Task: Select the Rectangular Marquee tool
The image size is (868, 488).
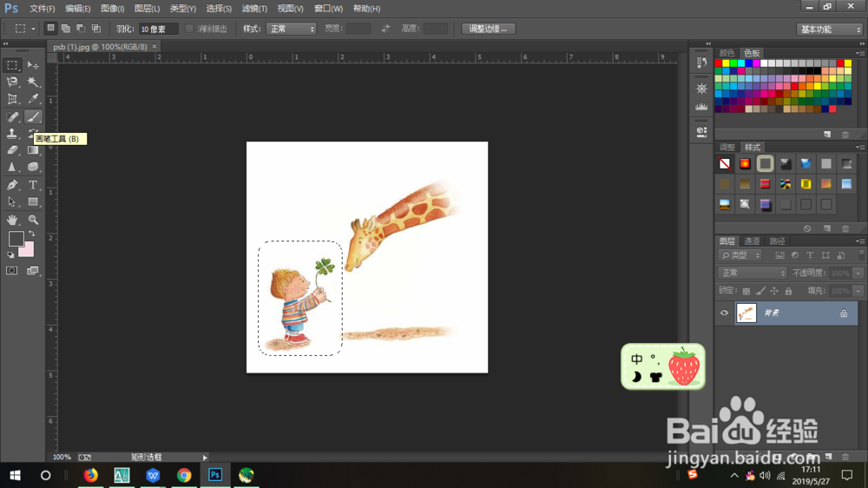Action: pyautogui.click(x=12, y=65)
